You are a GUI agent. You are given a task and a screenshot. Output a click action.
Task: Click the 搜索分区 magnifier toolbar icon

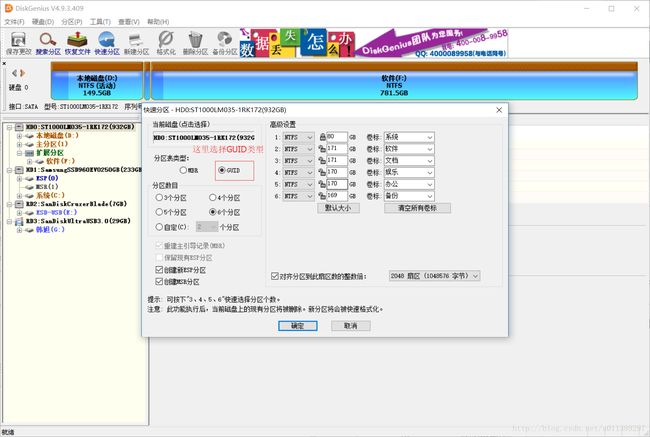(x=48, y=44)
